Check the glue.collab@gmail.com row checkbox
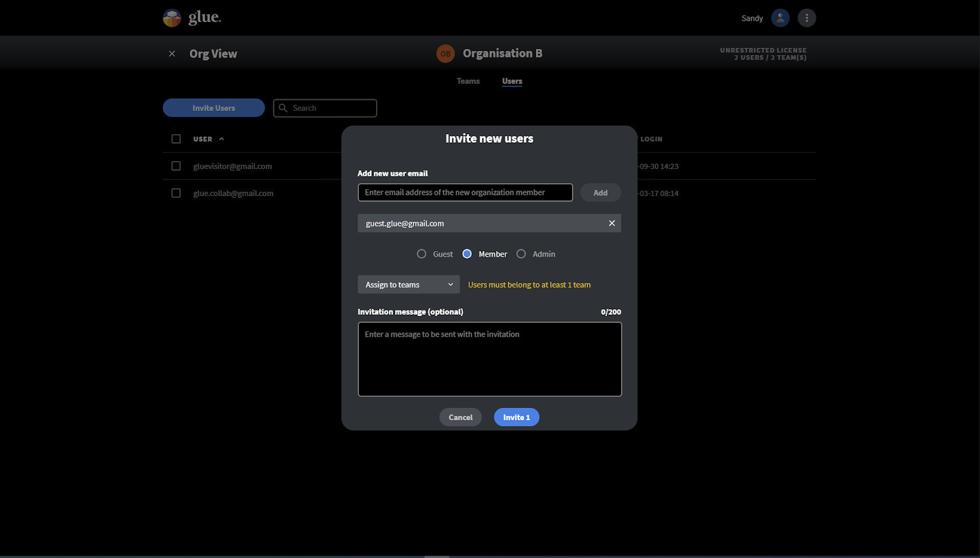This screenshot has width=980, height=558. (x=176, y=193)
